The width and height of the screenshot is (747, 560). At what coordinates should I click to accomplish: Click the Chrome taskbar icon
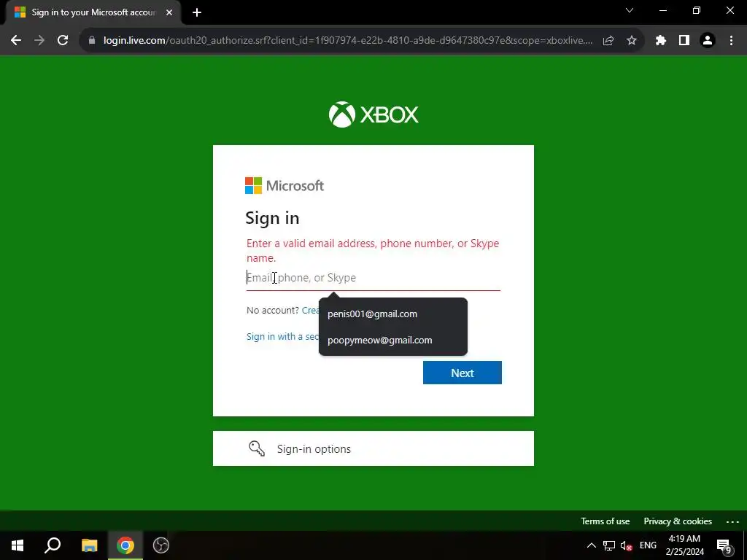point(125,545)
